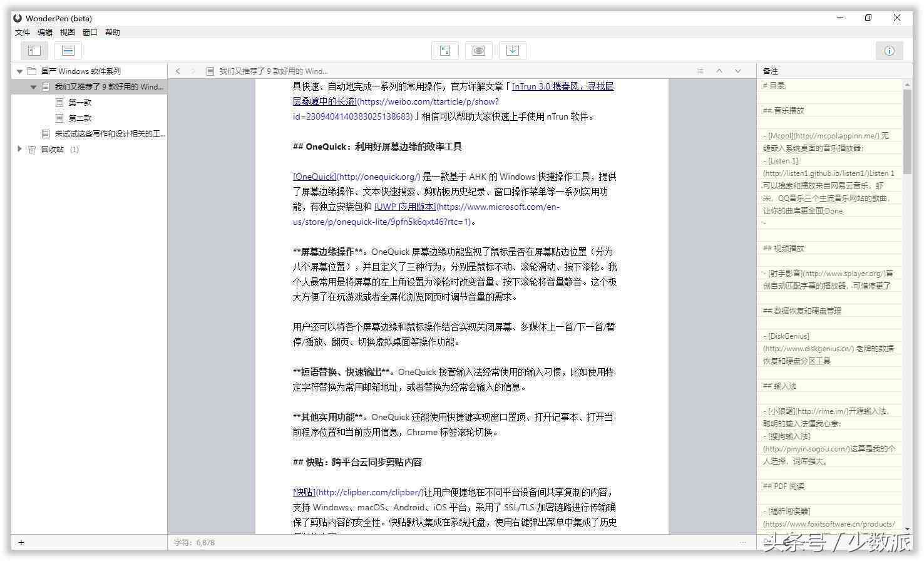The height and width of the screenshot is (561, 924).
Task: Open the 窗口 menu
Action: pos(90,33)
